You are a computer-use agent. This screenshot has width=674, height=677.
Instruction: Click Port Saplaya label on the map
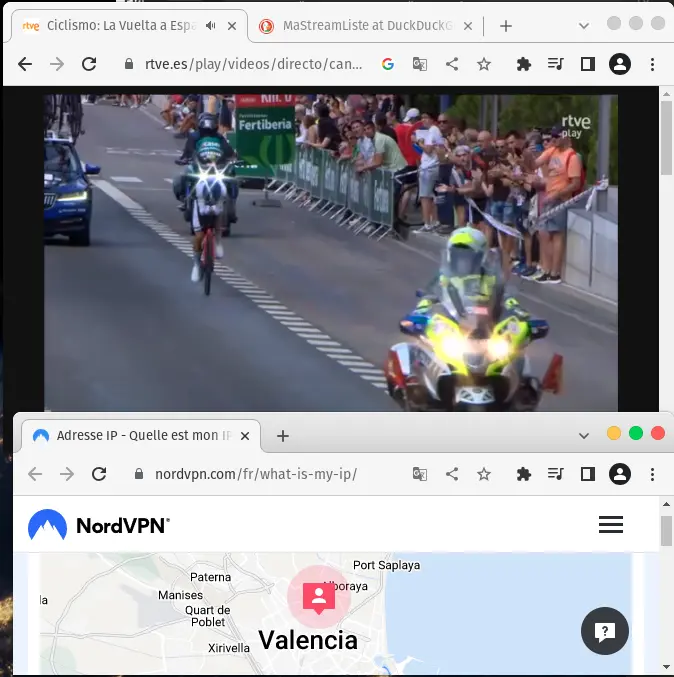386,565
